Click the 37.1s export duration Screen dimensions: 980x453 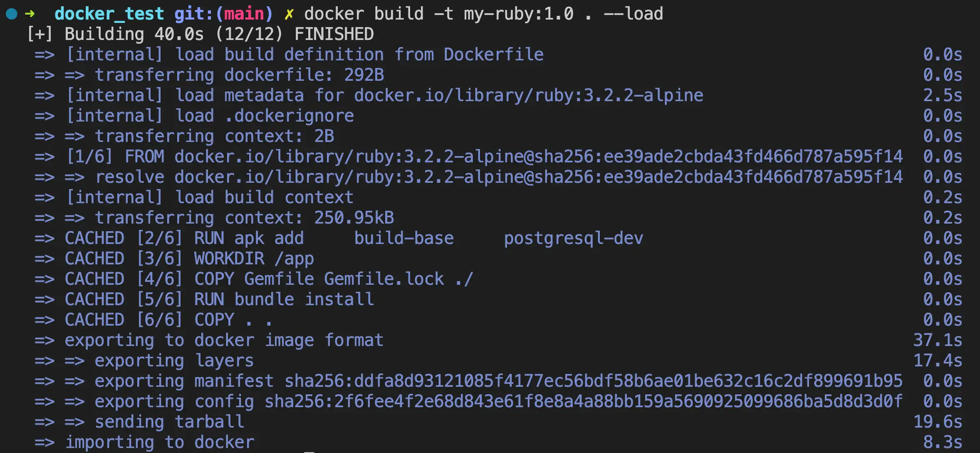[937, 341]
